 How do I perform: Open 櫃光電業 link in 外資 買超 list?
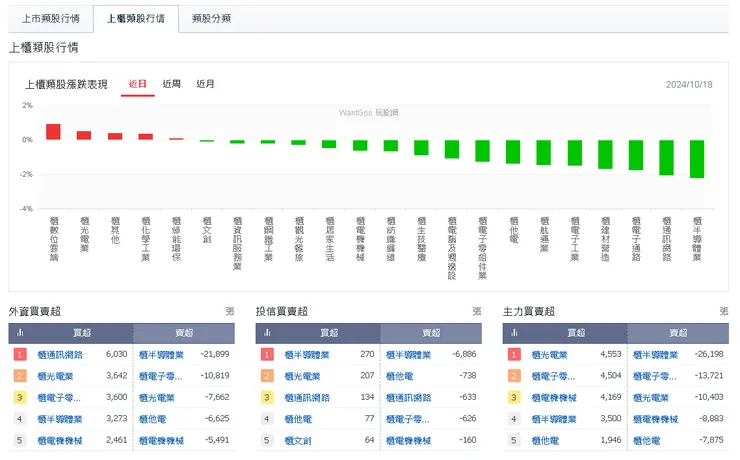pyautogui.click(x=55, y=376)
